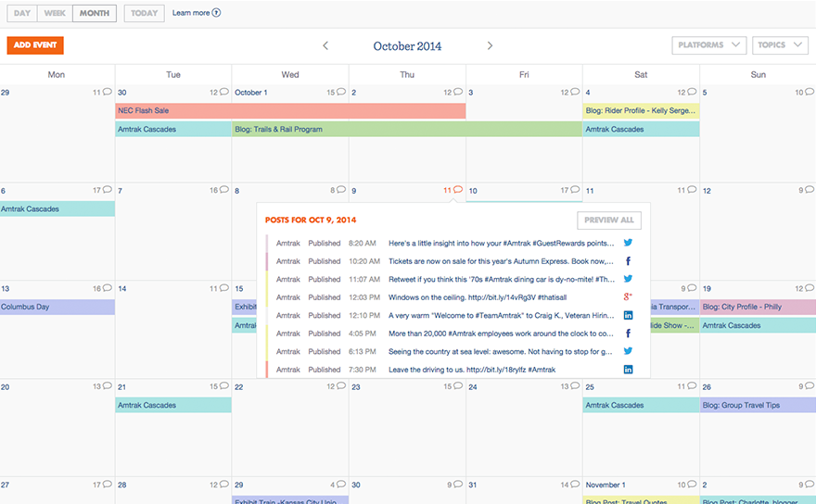
Task: Open Amtrak Cascades event on October 19
Action: pos(758,325)
